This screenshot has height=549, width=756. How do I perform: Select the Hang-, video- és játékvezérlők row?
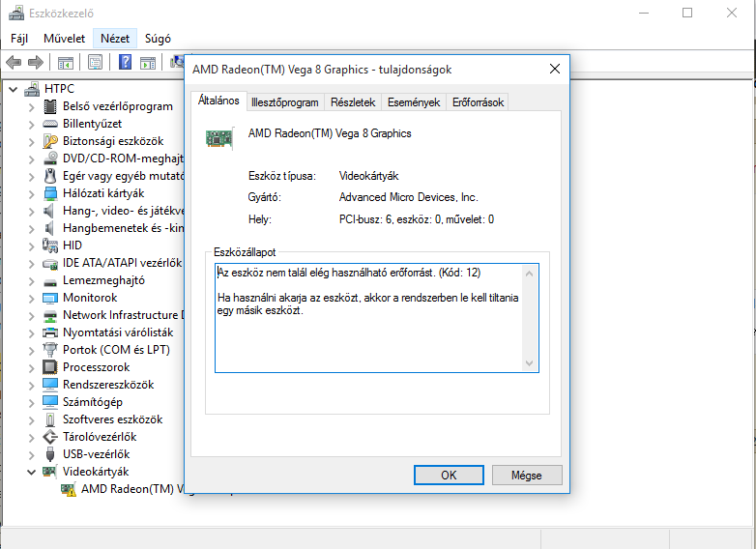pos(113,211)
